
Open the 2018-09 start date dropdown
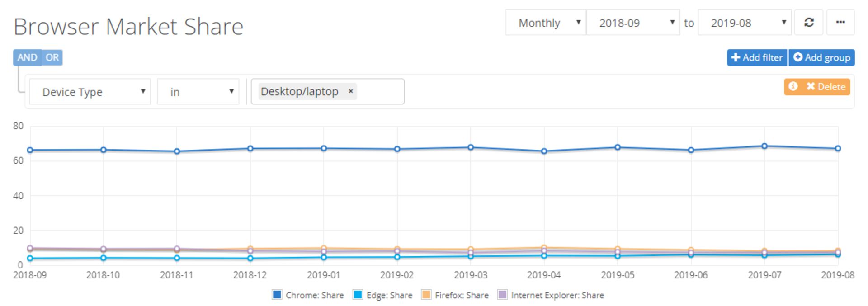633,23
